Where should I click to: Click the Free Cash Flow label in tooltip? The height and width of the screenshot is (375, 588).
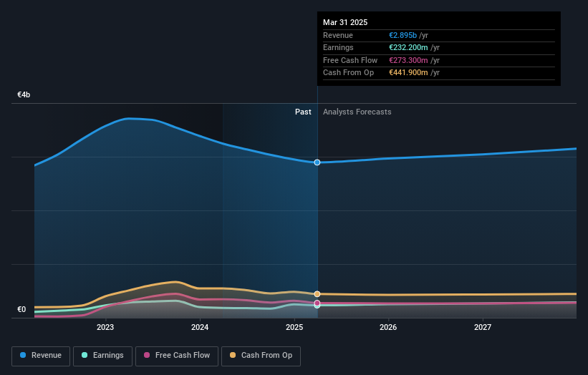tap(350, 60)
